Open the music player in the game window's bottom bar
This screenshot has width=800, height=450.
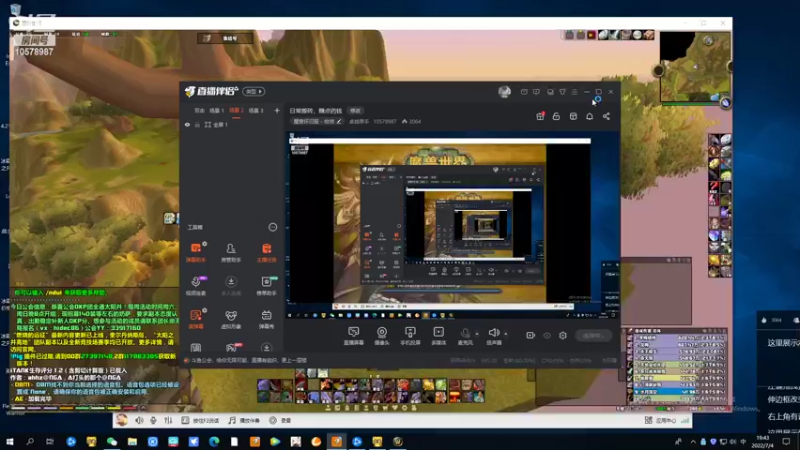click(244, 420)
